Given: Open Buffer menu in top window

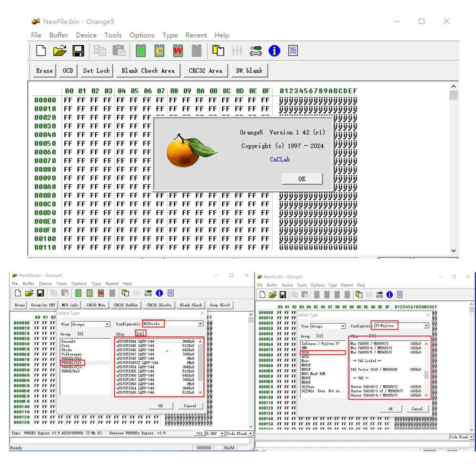Looking at the screenshot, I should coord(59,35).
